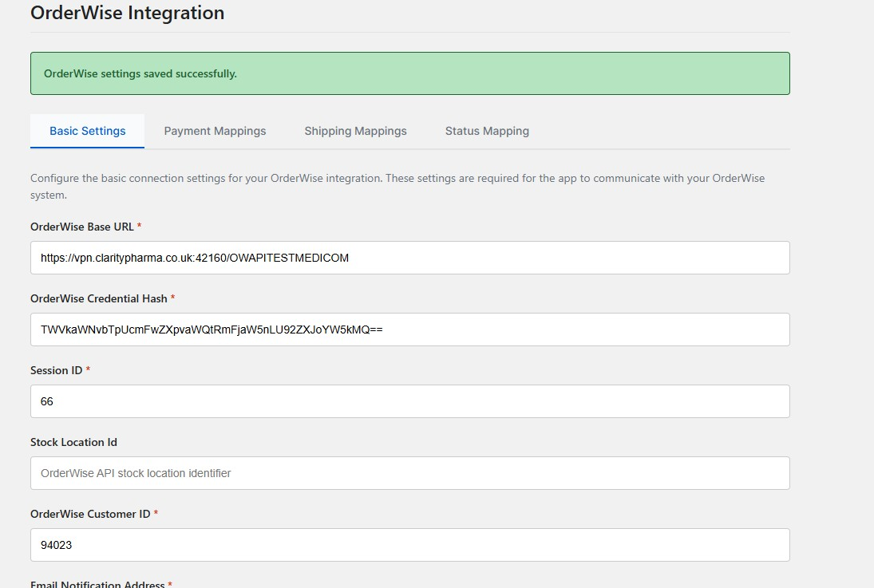
Task: Switch to Shipping Mappings tab
Action: point(356,131)
